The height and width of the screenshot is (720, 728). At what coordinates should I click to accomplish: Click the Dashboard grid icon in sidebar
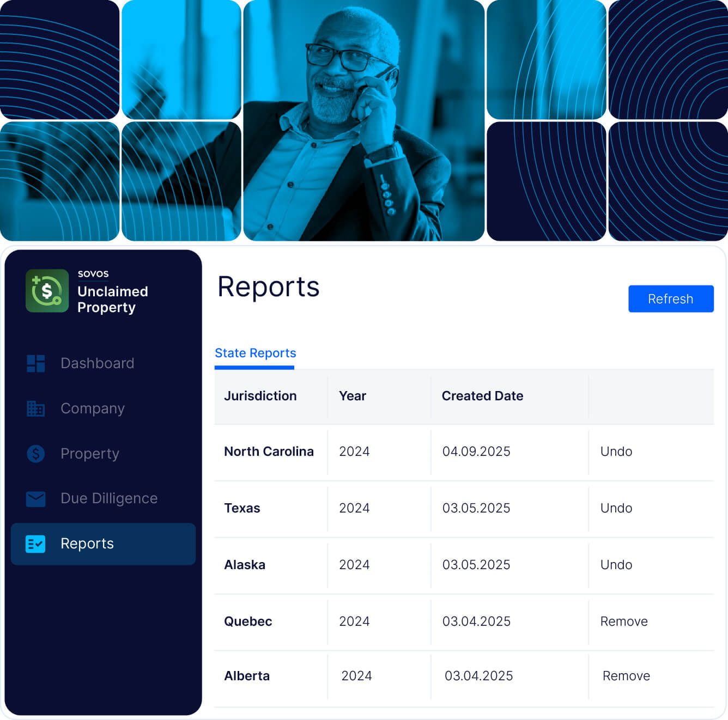pos(36,363)
